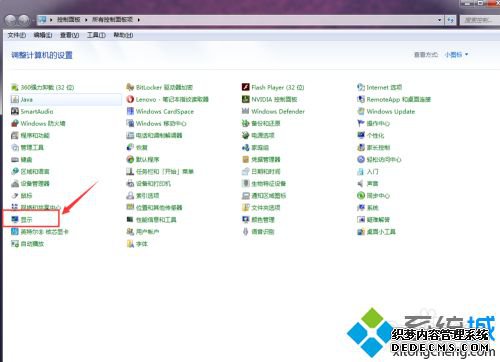This screenshot has width=500, height=362.
Task: Open the Windows Update icon
Action: click(x=361, y=111)
